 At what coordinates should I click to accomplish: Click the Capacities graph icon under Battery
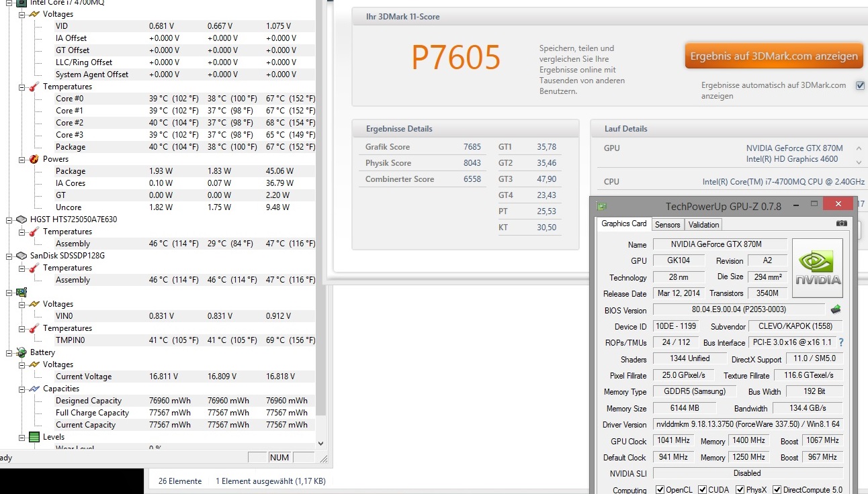pyautogui.click(x=34, y=389)
